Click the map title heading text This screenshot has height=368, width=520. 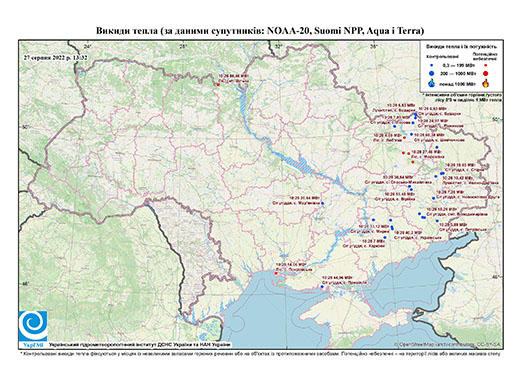point(260,31)
